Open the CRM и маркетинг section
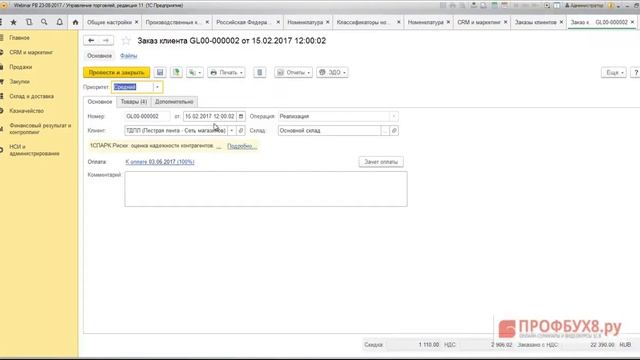640x360 pixels. (31, 52)
